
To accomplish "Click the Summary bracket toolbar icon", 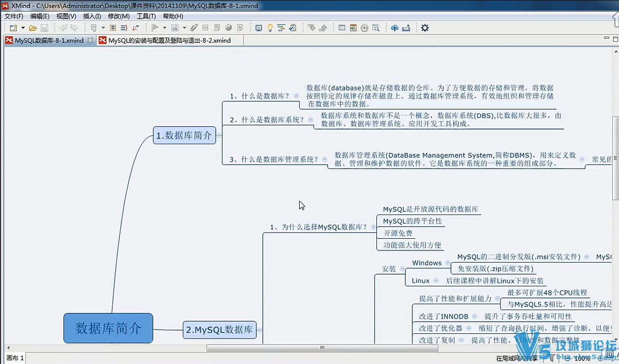I will tap(124, 27).
